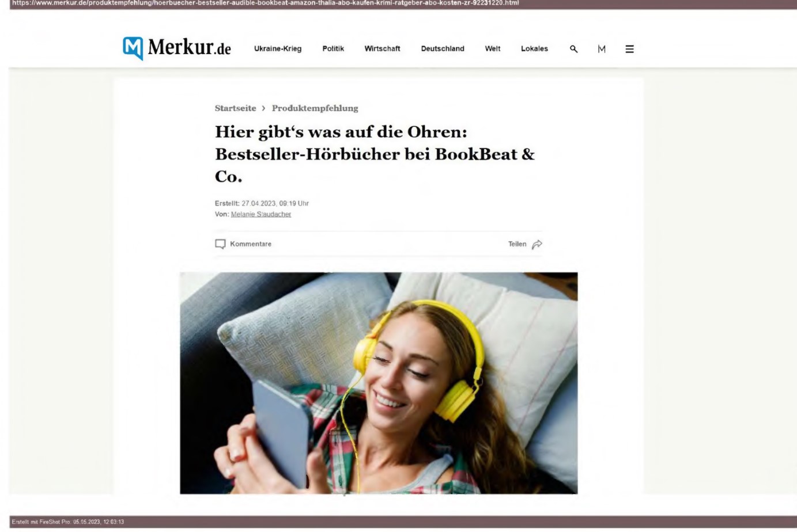Open search with the magnifying glass icon

[573, 49]
